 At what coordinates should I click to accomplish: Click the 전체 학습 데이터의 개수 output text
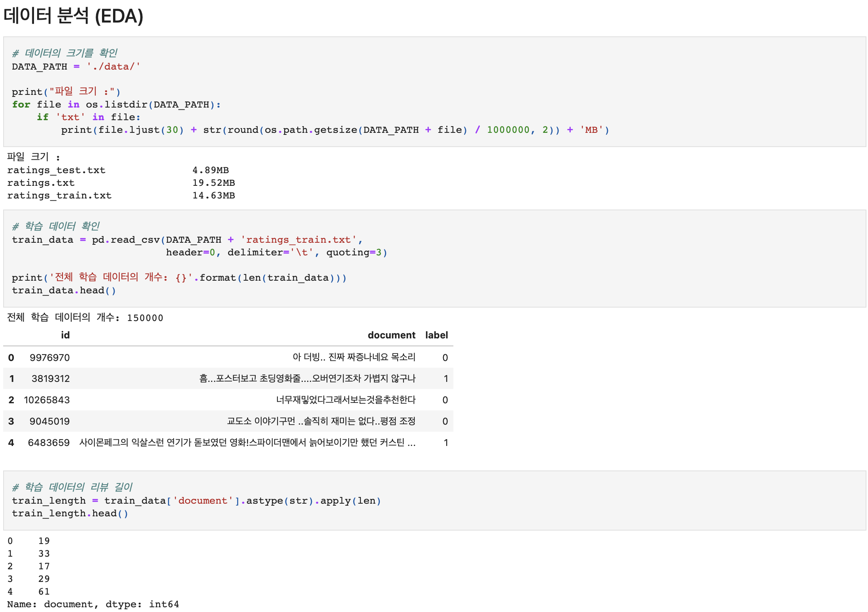point(85,318)
